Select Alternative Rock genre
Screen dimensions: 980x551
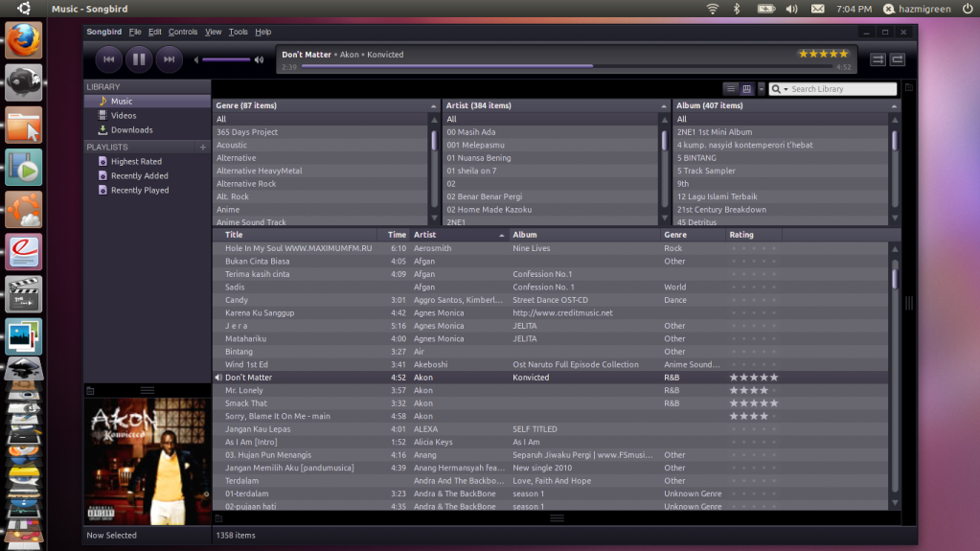[321, 184]
